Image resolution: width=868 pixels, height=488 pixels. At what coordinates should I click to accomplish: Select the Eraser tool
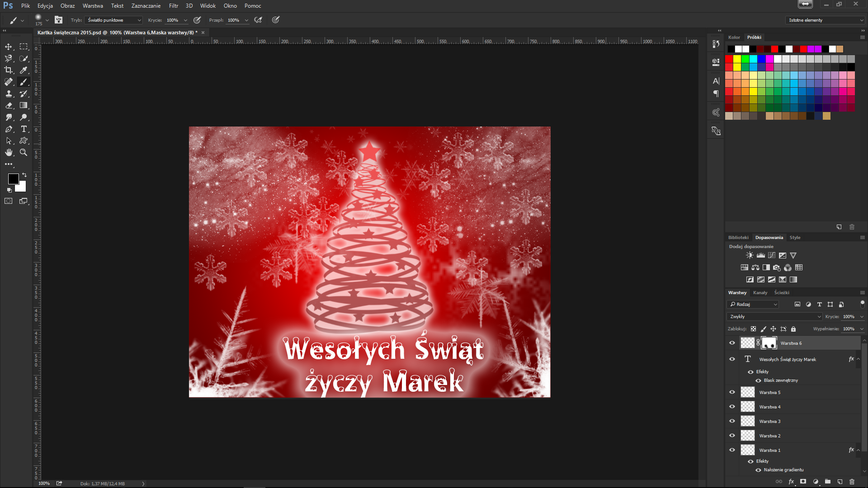point(9,105)
